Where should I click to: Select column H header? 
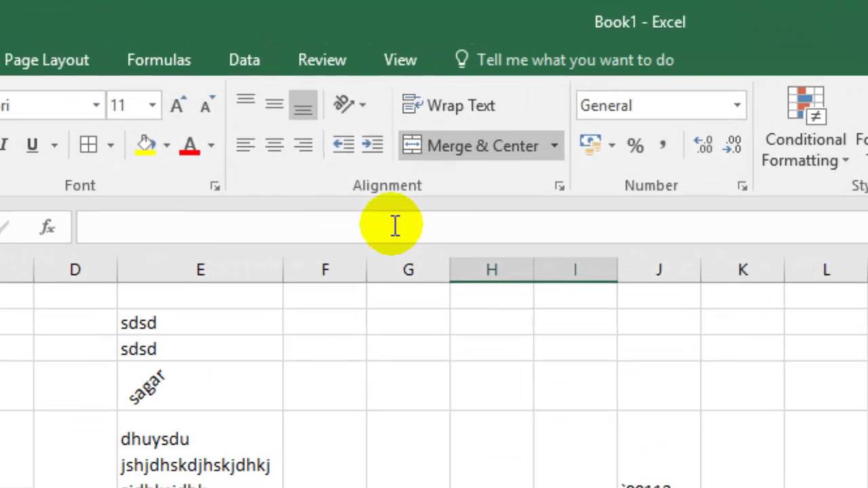click(492, 270)
